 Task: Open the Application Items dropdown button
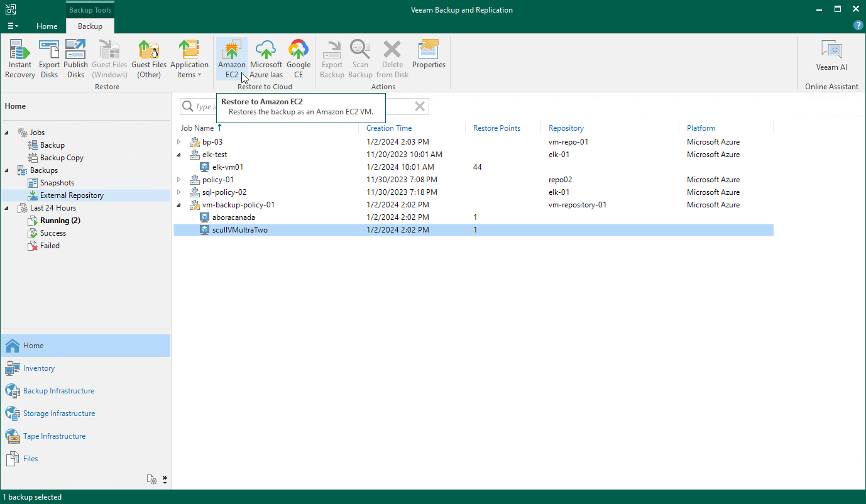(189, 59)
